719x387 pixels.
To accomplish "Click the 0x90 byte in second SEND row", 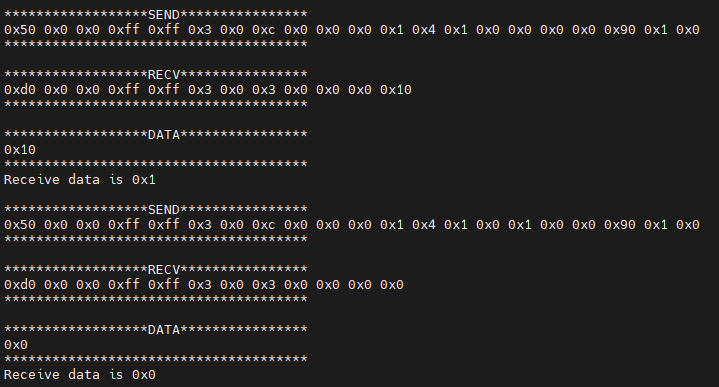I will [619, 225].
